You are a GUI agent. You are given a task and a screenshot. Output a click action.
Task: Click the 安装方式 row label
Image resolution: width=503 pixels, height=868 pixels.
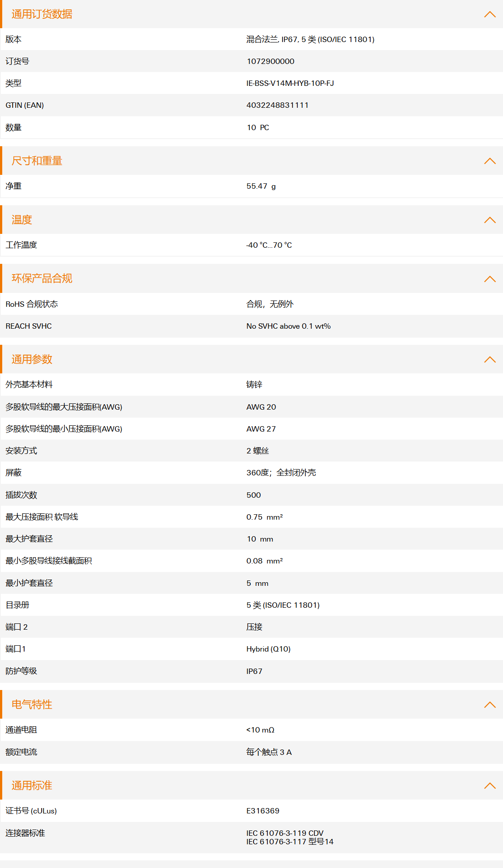click(x=21, y=451)
